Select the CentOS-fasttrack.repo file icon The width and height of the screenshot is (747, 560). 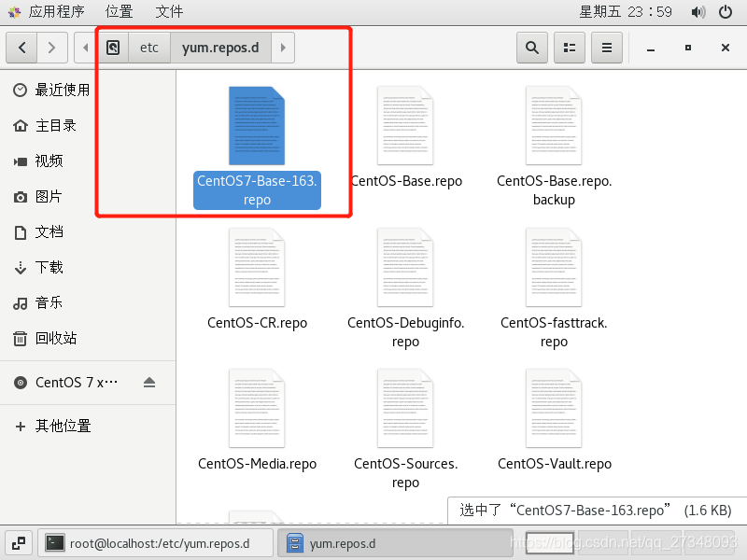pos(554,268)
